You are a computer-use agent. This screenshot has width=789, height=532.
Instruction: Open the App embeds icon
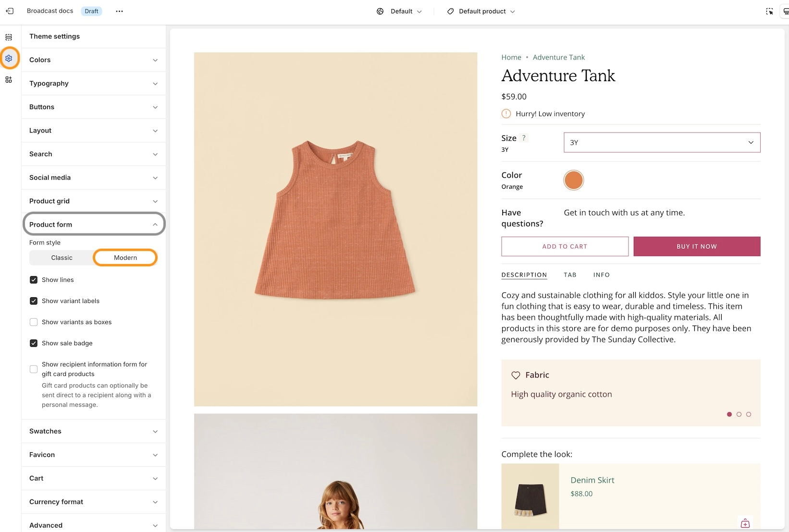coord(9,80)
